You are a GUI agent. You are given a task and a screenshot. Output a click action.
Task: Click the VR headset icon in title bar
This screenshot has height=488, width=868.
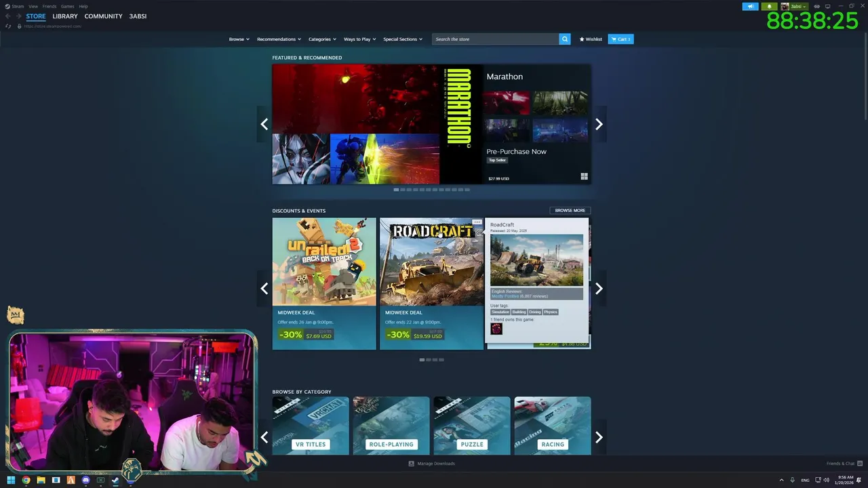click(x=816, y=6)
